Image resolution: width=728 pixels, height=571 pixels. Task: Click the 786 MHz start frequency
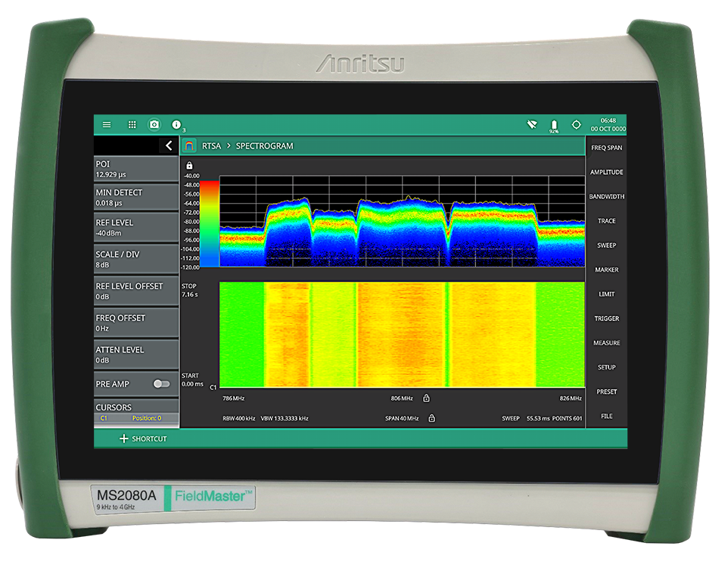tap(234, 398)
